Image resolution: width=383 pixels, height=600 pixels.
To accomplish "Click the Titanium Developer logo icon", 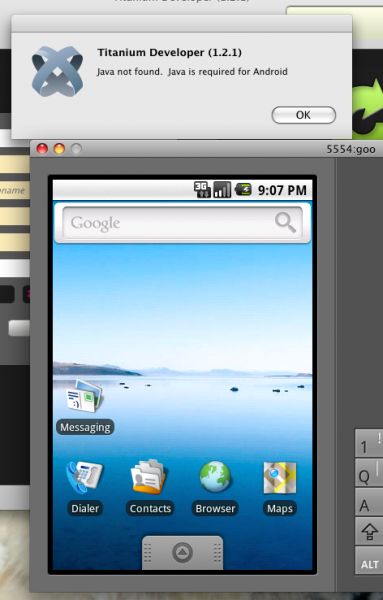I will [57, 71].
